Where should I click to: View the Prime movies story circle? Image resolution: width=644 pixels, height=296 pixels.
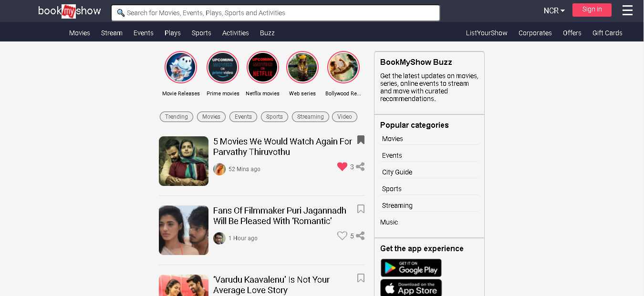coord(222,67)
